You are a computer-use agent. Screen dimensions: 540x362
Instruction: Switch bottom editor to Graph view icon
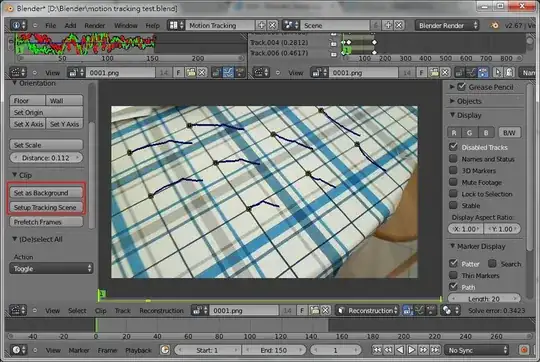[x=419, y=311]
